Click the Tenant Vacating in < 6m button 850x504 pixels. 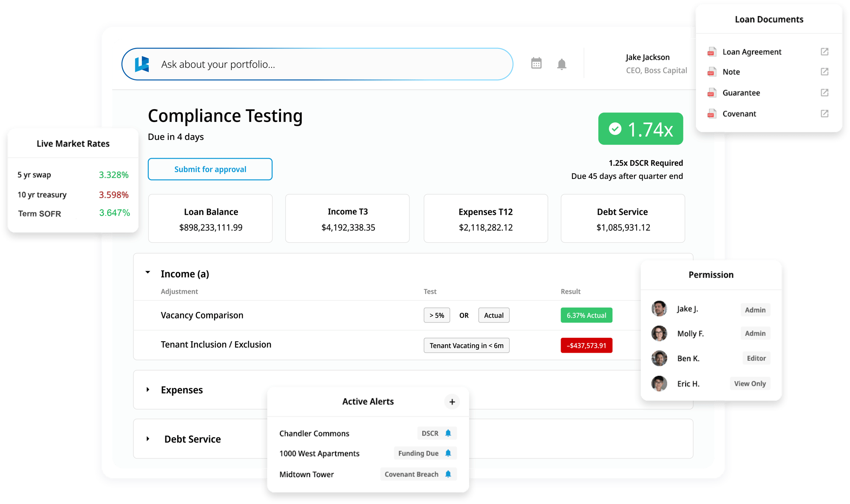pos(466,345)
